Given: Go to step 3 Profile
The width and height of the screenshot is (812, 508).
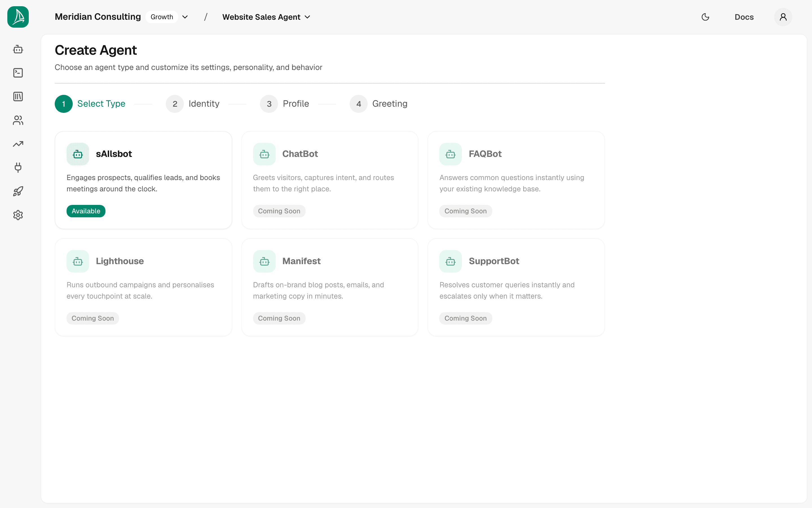Looking at the screenshot, I should (x=284, y=104).
